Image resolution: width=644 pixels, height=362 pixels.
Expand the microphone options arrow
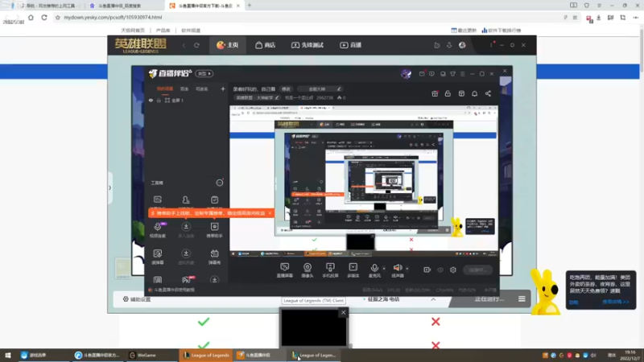(384, 269)
